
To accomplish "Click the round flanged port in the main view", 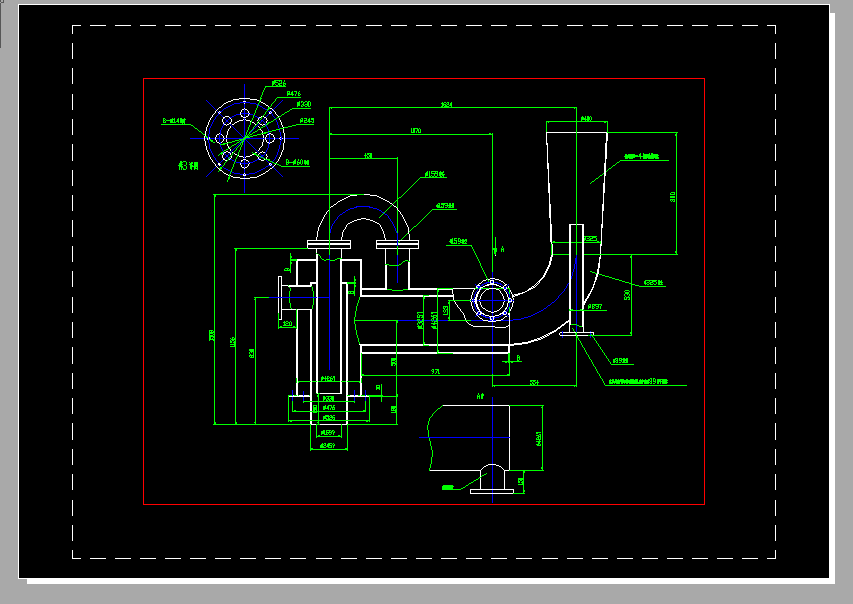I will 492,300.
